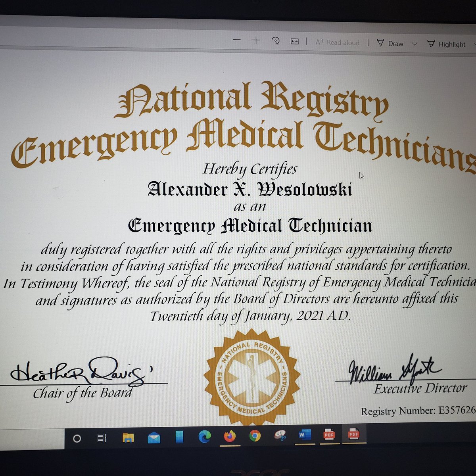Click the Heather Davis signature
476x476 pixels.
click(x=81, y=372)
